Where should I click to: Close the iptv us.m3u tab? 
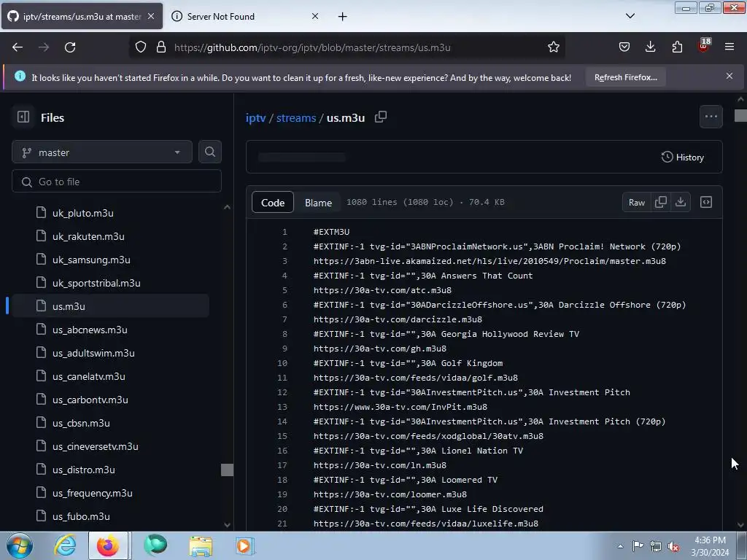[x=151, y=17]
